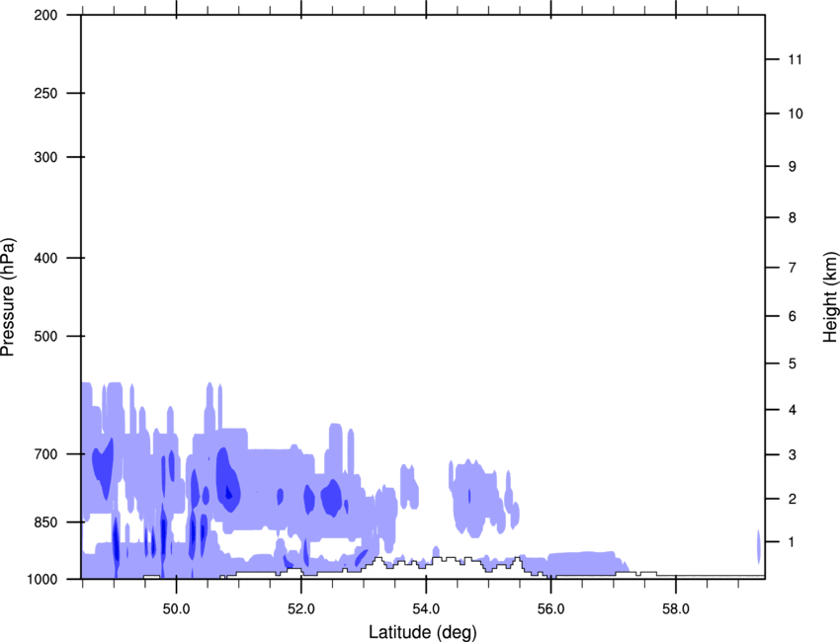The image size is (840, 642).
Task: Click the 50.0 latitude label
Action: click(176, 609)
